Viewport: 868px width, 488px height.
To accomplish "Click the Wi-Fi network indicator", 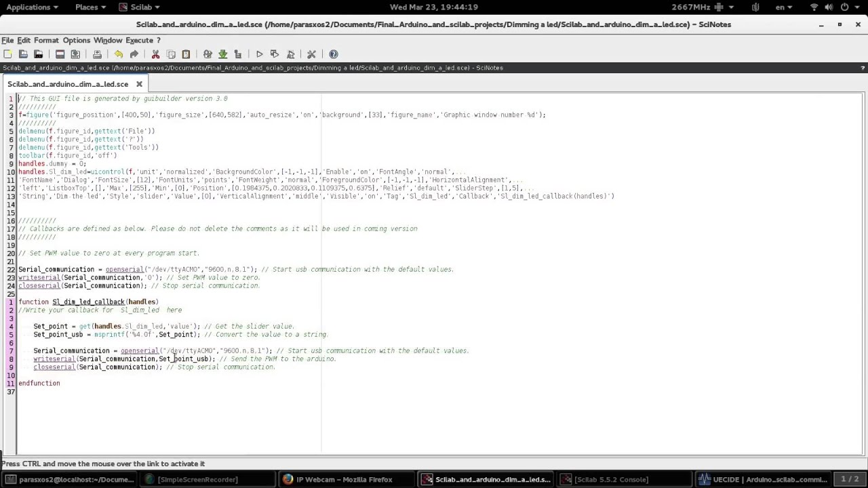I will pos(814,7).
